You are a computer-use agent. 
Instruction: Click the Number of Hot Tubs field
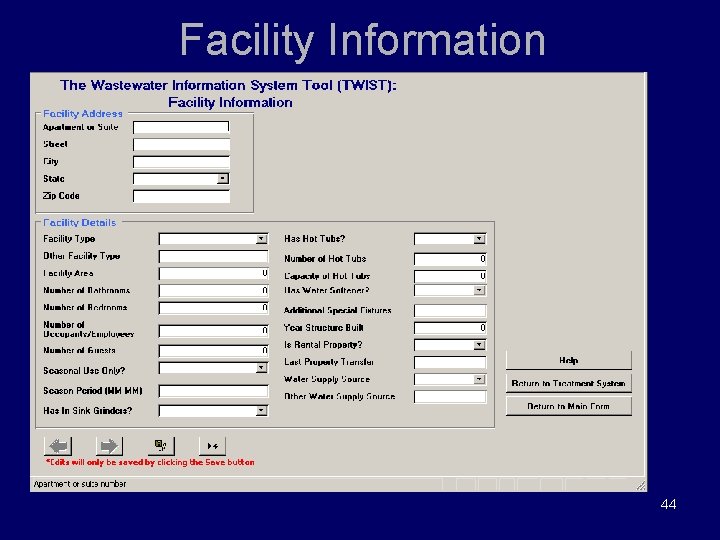pyautogui.click(x=450, y=259)
